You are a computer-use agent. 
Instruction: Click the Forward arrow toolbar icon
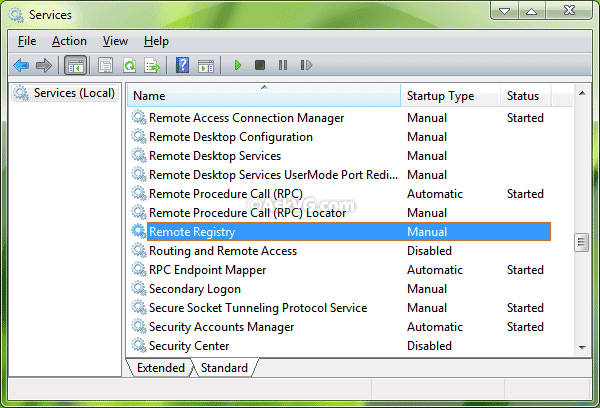pyautogui.click(x=44, y=65)
